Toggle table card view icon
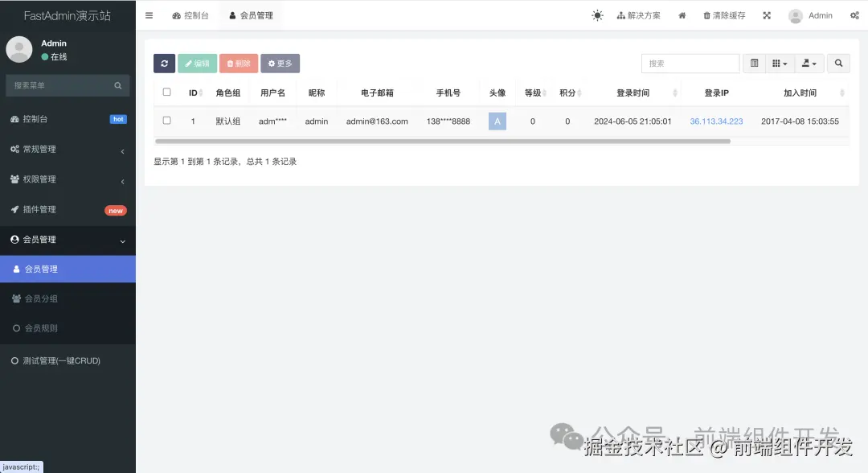Image resolution: width=868 pixels, height=473 pixels. pyautogui.click(x=754, y=63)
